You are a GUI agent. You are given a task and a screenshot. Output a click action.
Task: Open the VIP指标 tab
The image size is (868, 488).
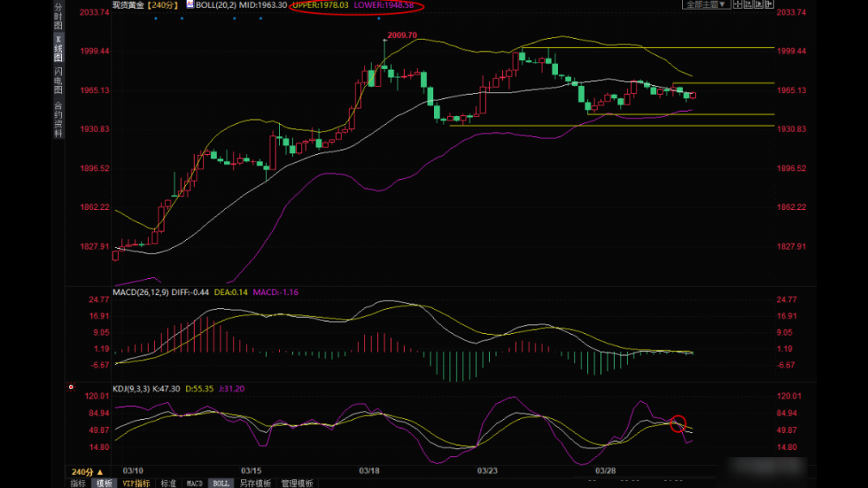(x=136, y=483)
